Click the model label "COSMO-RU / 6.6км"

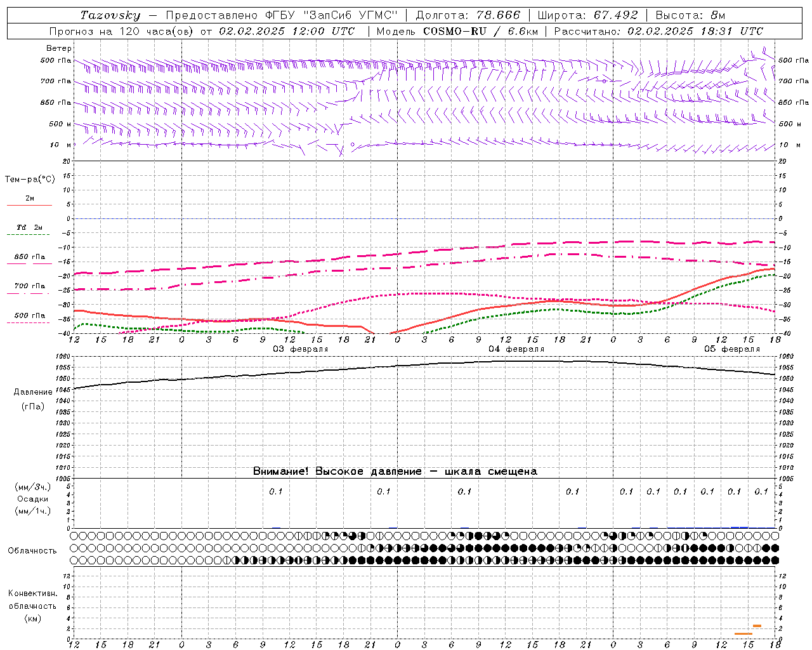[480, 31]
